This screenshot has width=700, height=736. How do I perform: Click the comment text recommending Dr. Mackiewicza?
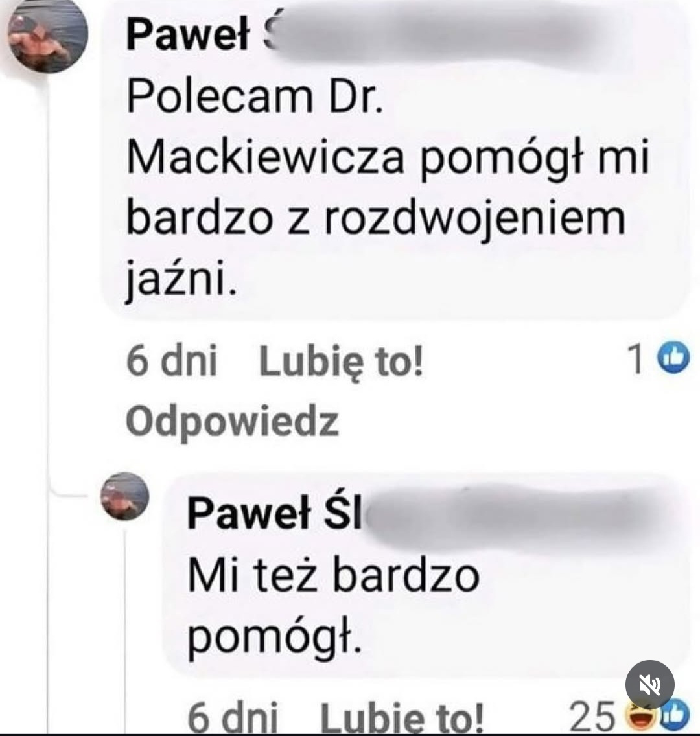(x=388, y=188)
